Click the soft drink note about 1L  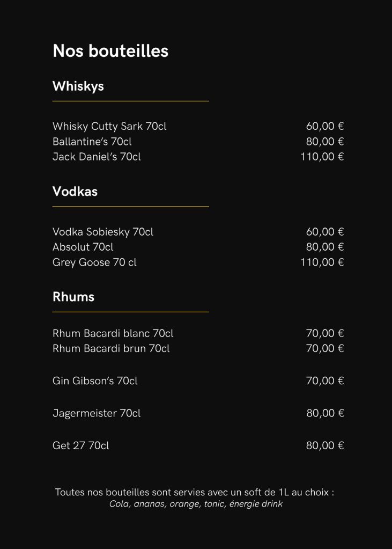[195, 492]
